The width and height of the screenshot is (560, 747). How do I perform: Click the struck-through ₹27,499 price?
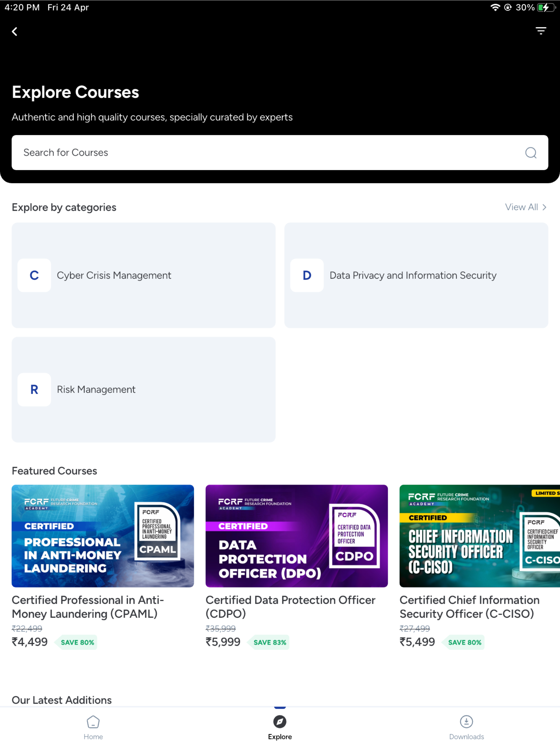pyautogui.click(x=415, y=628)
